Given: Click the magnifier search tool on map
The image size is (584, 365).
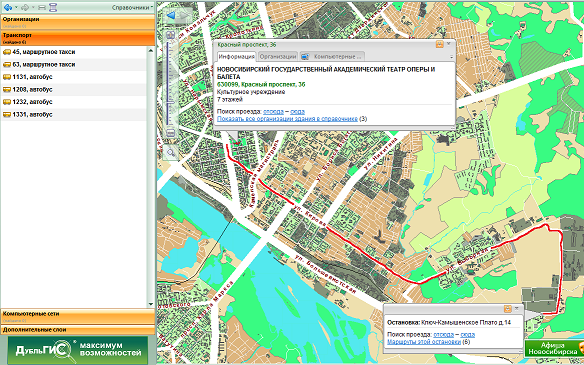Looking at the screenshot, I should point(171,152).
